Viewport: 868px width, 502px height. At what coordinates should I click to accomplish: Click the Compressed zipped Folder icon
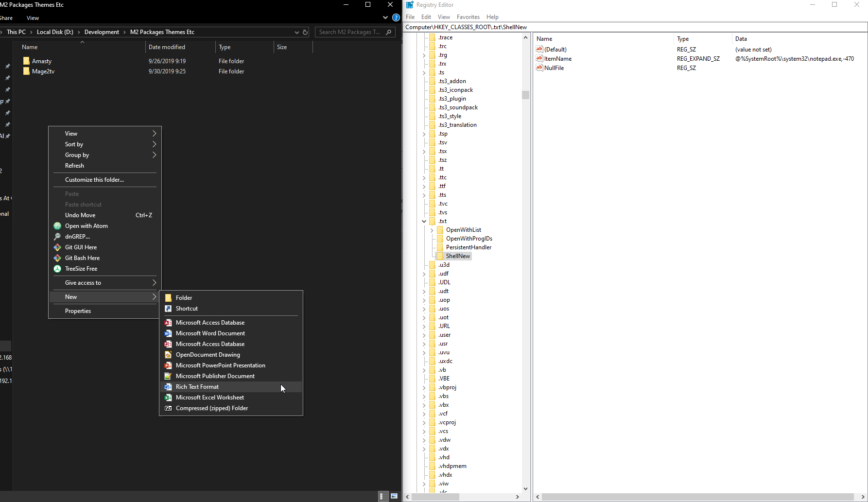(x=168, y=408)
